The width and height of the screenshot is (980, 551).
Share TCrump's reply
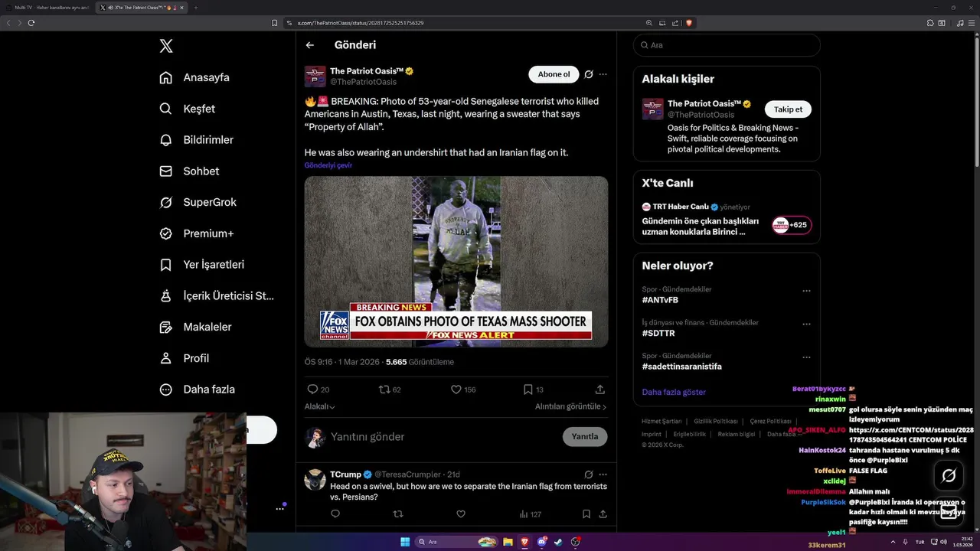coord(603,514)
